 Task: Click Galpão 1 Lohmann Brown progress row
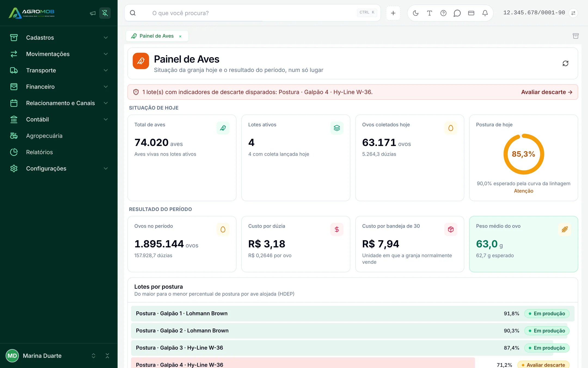(353, 313)
